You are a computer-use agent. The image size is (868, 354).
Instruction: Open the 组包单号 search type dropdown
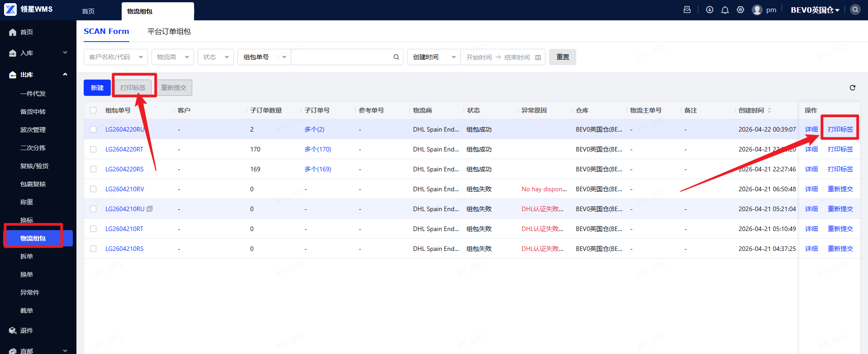click(264, 57)
